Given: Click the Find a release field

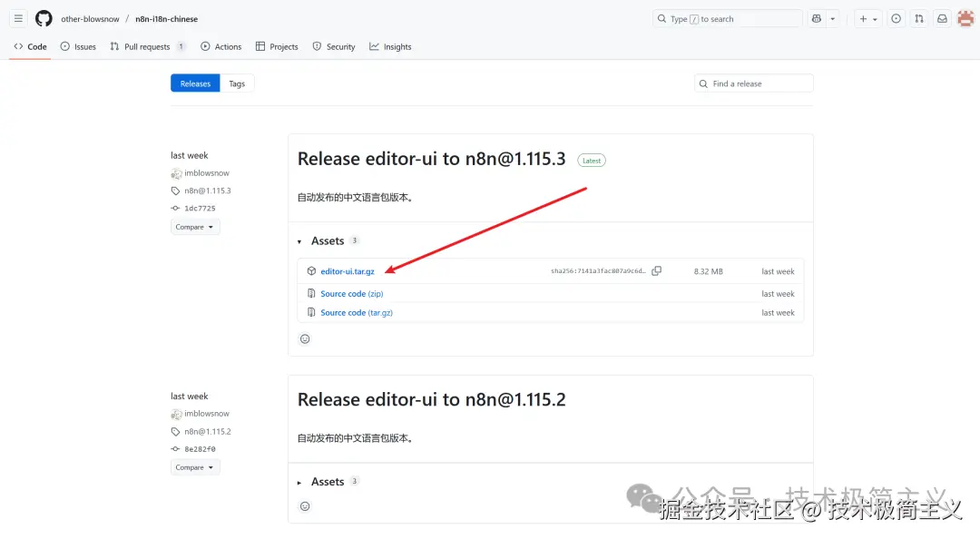Looking at the screenshot, I should 753,83.
